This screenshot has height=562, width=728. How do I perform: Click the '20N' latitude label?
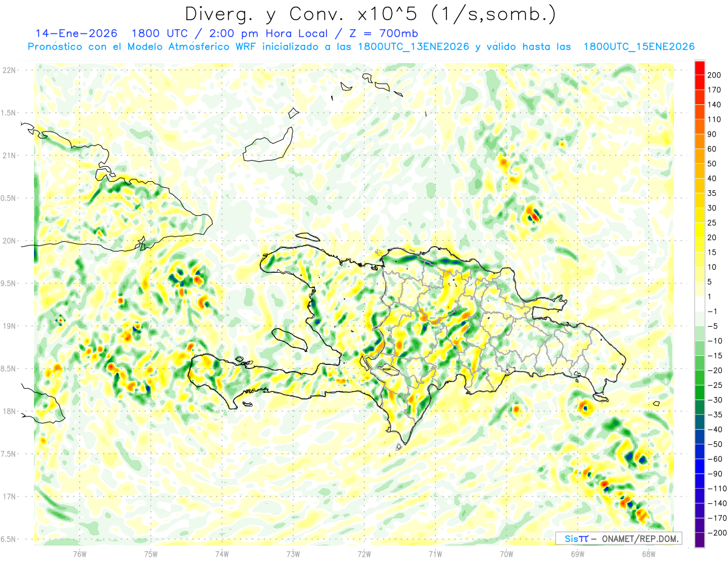tap(10, 241)
